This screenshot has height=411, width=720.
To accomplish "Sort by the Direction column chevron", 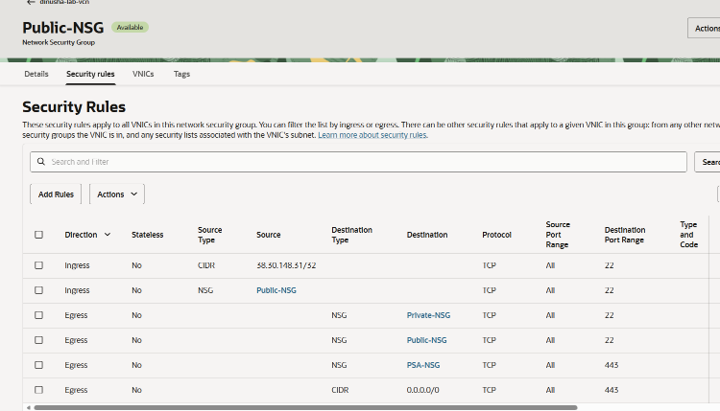I will point(107,235).
